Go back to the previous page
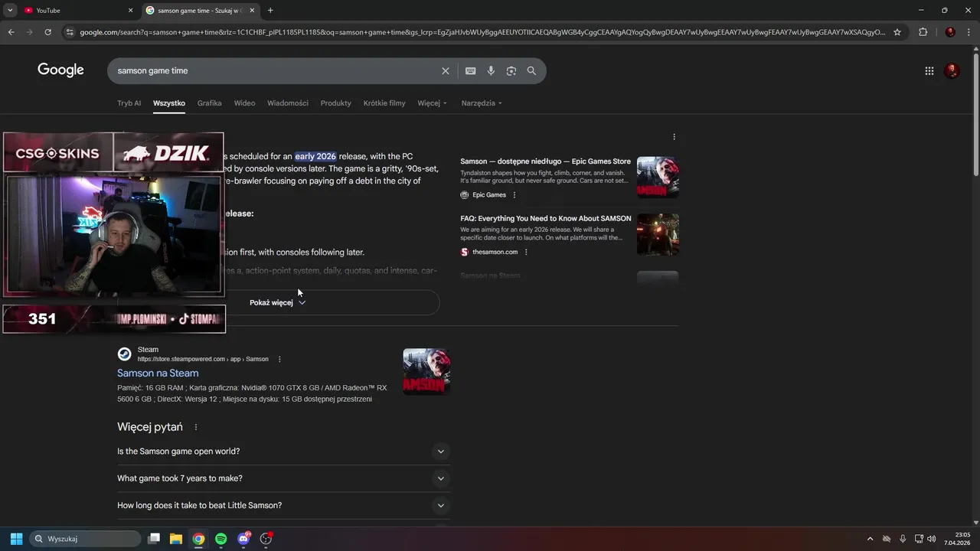Screen dimensions: 980x551 (x=11, y=32)
